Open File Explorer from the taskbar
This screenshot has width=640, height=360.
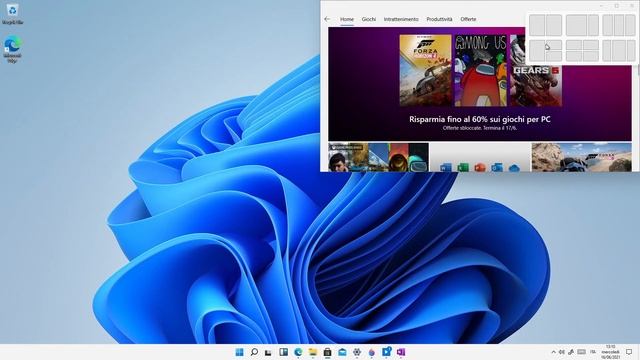[313, 352]
